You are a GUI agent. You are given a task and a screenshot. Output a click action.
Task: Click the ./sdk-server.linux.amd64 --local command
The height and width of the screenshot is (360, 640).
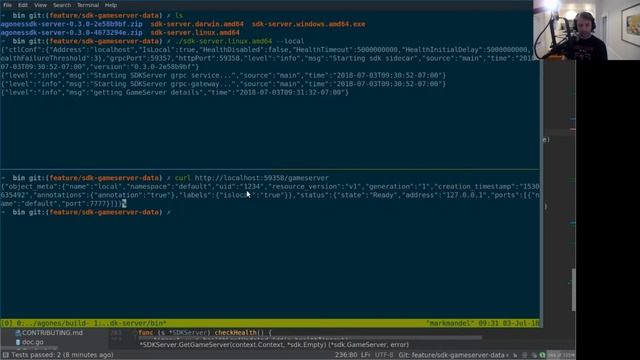coord(239,41)
